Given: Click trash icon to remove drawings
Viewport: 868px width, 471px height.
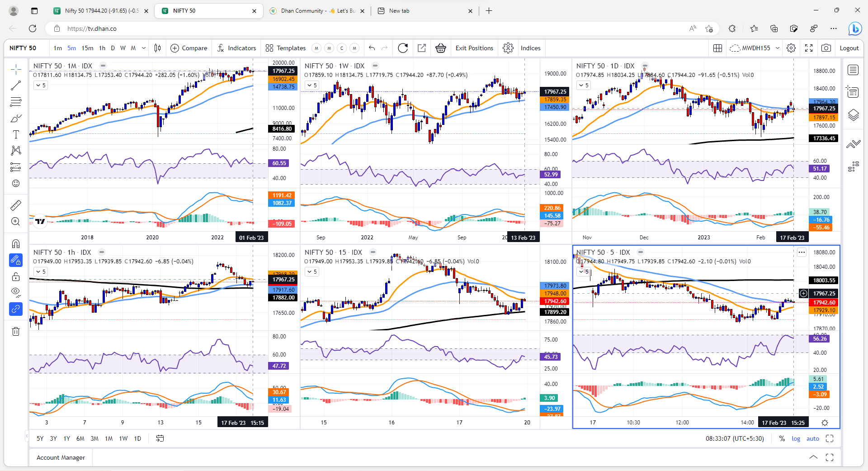Looking at the screenshot, I should click(16, 331).
